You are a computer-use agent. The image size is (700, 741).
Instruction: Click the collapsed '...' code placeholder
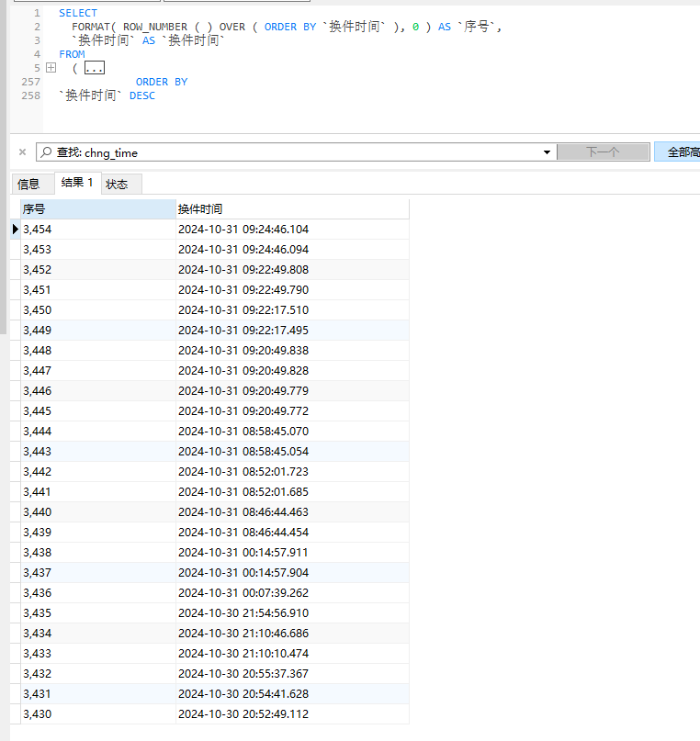point(94,68)
